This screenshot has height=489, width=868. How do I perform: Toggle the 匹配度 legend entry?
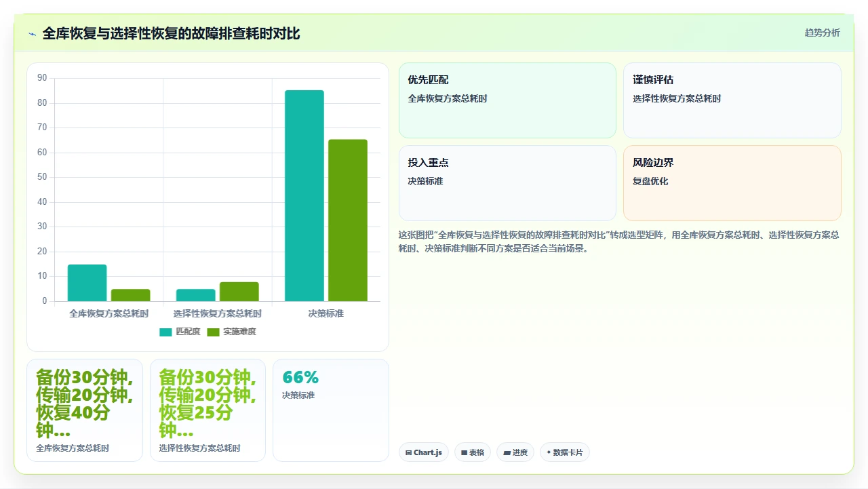[x=180, y=332]
